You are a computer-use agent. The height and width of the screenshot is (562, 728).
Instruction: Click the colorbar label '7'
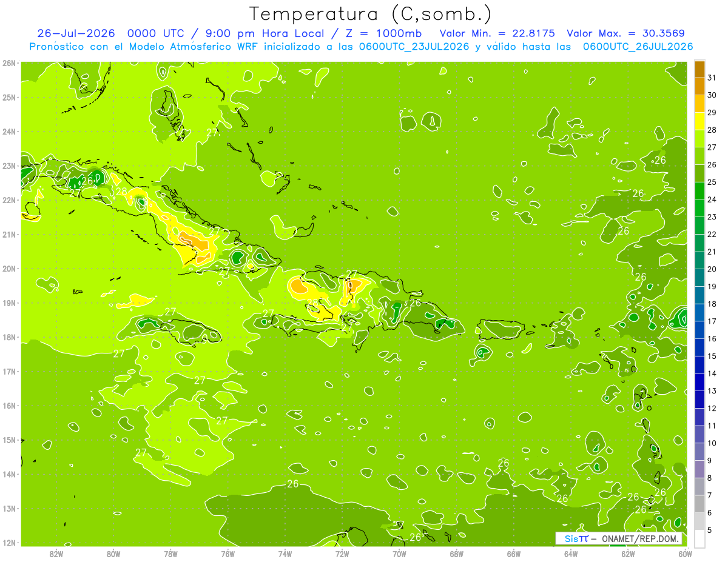(710, 495)
